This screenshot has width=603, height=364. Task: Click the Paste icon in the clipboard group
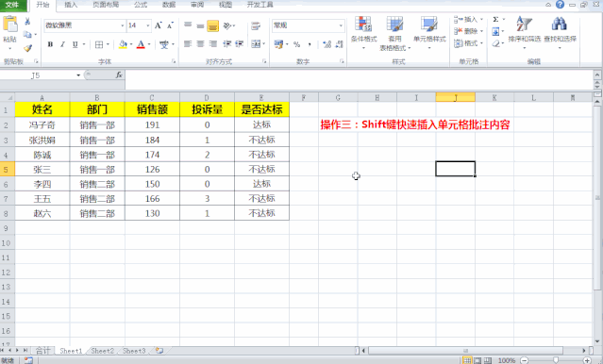pos(9,24)
